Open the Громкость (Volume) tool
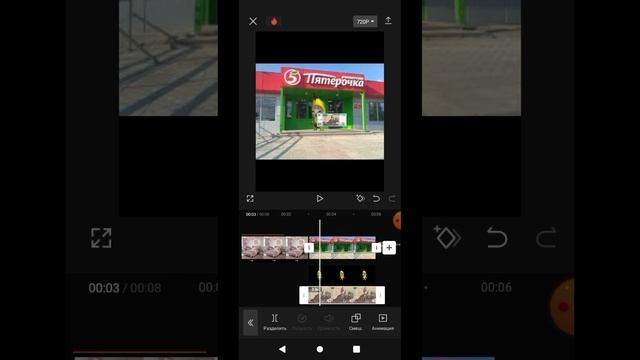640x360 pixels. (x=329, y=322)
